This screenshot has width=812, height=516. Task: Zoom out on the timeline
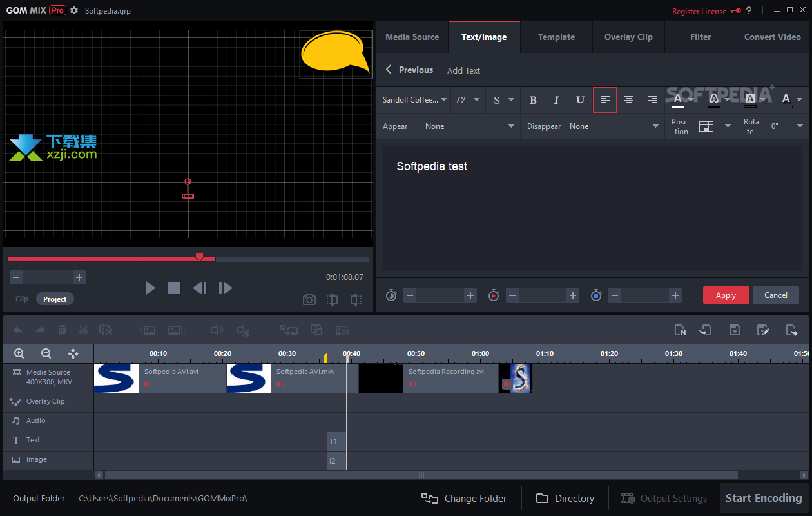coord(46,353)
